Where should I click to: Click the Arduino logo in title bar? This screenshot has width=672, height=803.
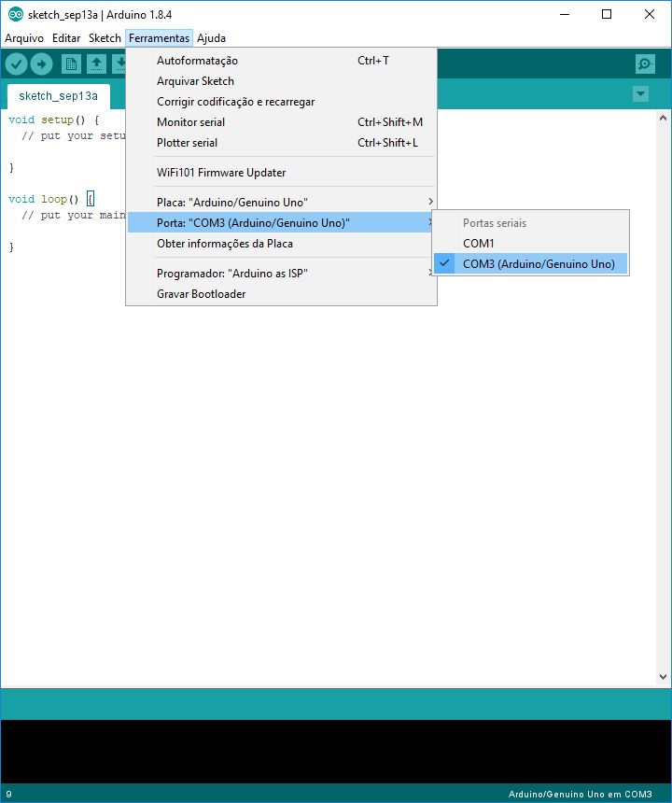pyautogui.click(x=16, y=14)
